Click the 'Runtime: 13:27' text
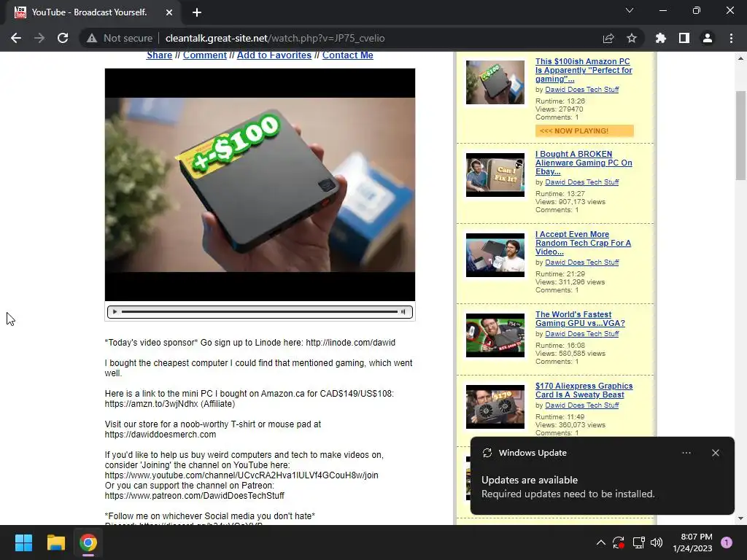Image resolution: width=747 pixels, height=560 pixels. pos(560,194)
